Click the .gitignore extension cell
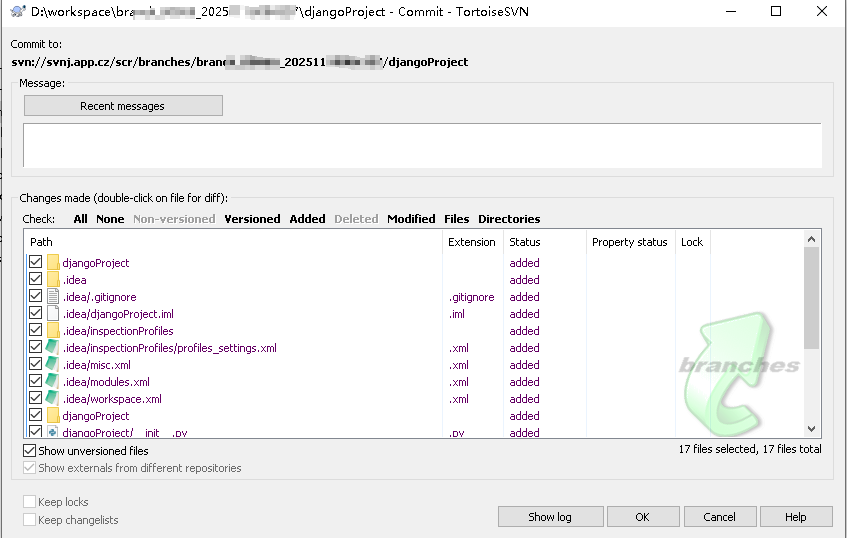The width and height of the screenshot is (847, 538). pyautogui.click(x=472, y=297)
